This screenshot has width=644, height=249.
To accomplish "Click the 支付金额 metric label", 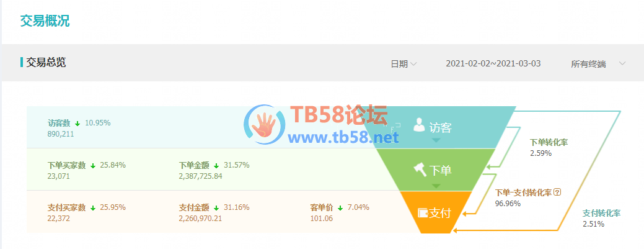I will coord(194,207).
